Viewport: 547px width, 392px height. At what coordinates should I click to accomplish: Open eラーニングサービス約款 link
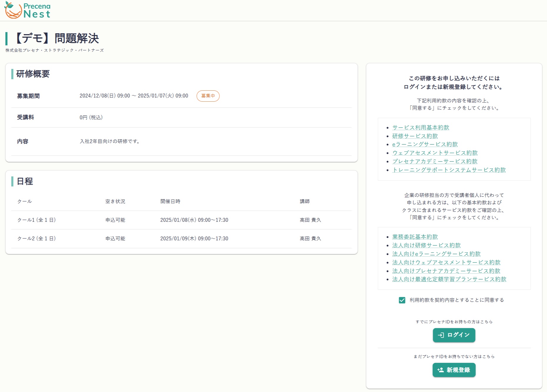pyautogui.click(x=425, y=144)
